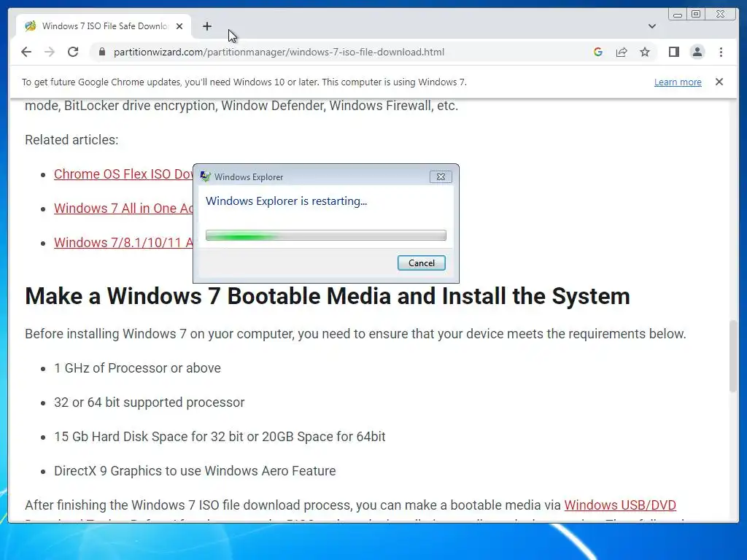Screen dimensions: 747x560
Task: Click '32 or 64 bit supported processor' text
Action: 149,402
